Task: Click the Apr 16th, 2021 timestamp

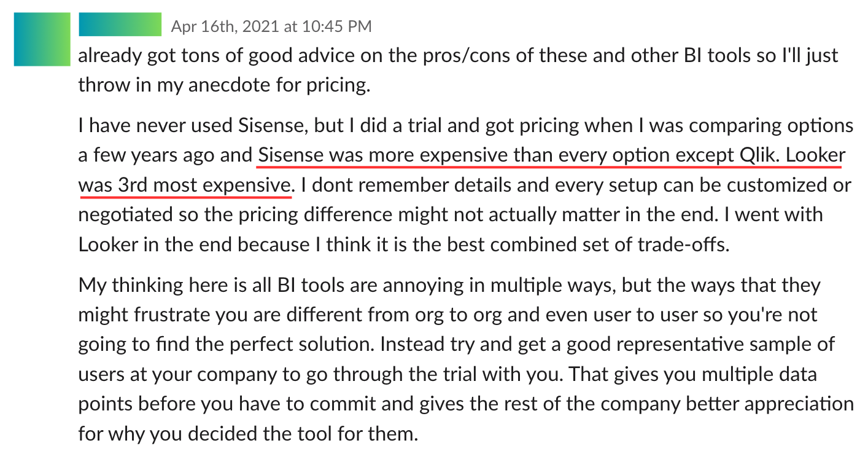Action: point(271,26)
